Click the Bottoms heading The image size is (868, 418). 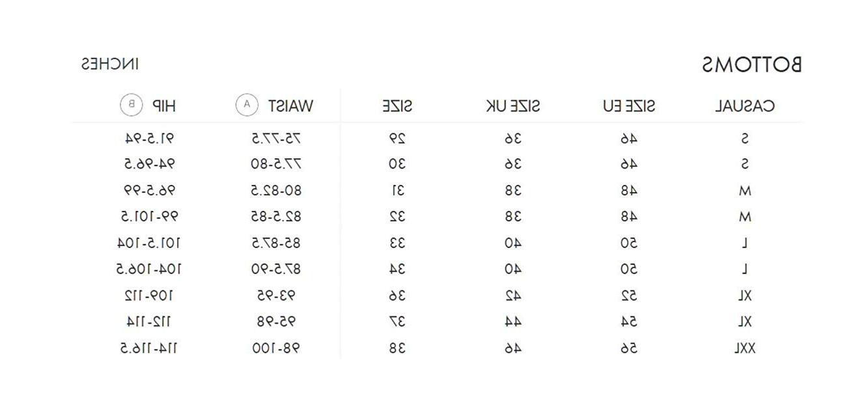coord(752,64)
